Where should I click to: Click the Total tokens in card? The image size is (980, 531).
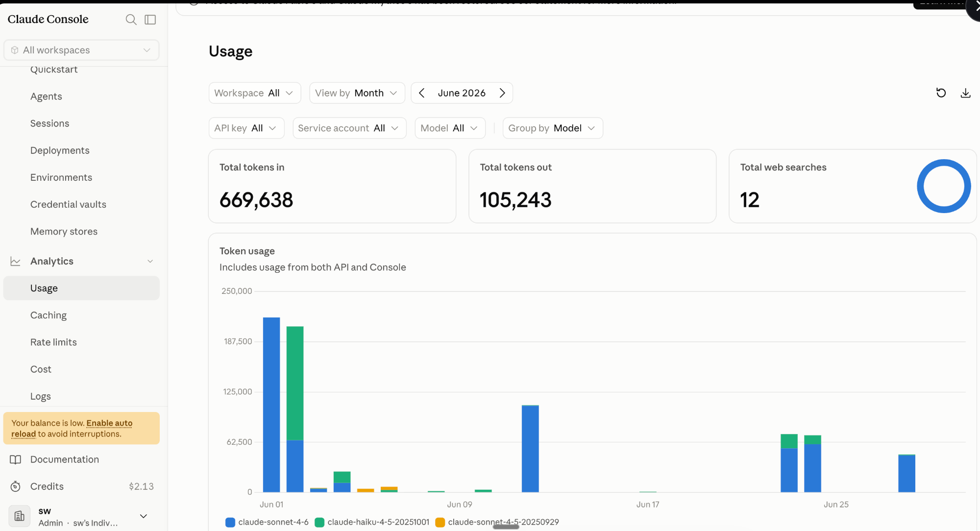click(332, 186)
